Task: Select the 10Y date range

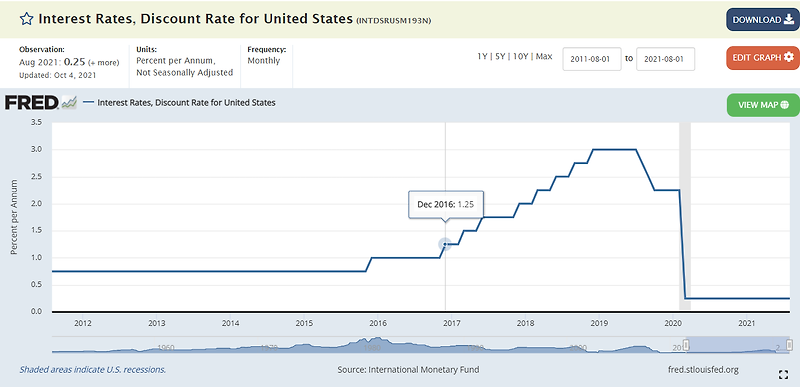Action: point(519,57)
